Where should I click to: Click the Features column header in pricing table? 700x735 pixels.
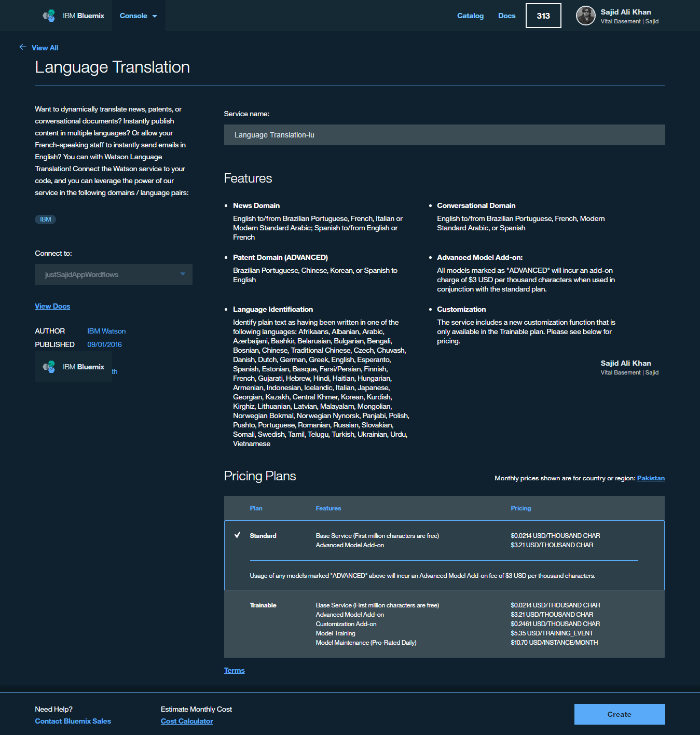pyautogui.click(x=328, y=508)
